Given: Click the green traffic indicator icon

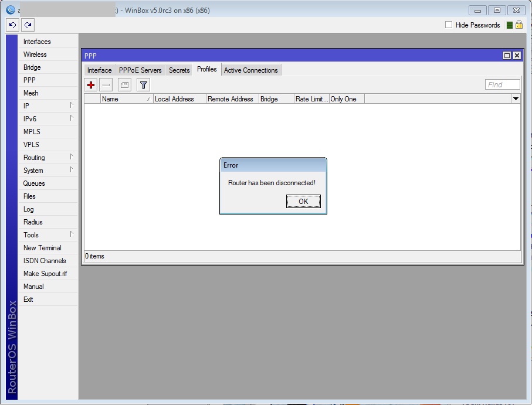Looking at the screenshot, I should coord(509,25).
